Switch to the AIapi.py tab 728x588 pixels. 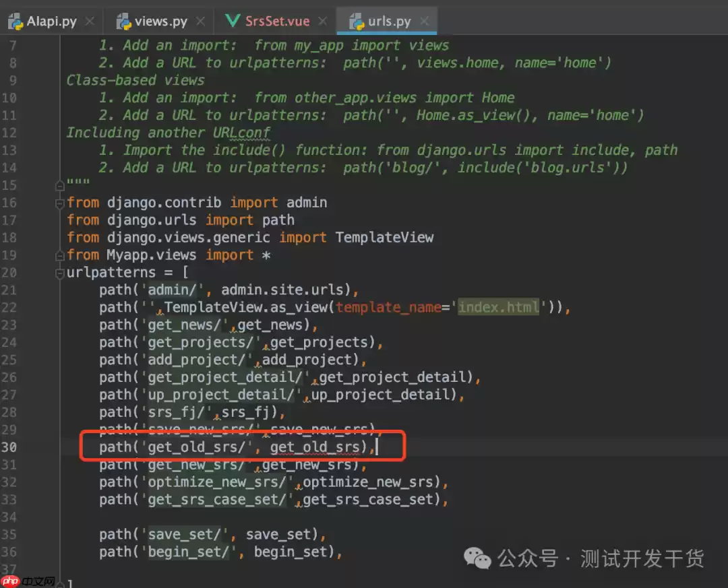pos(51,20)
